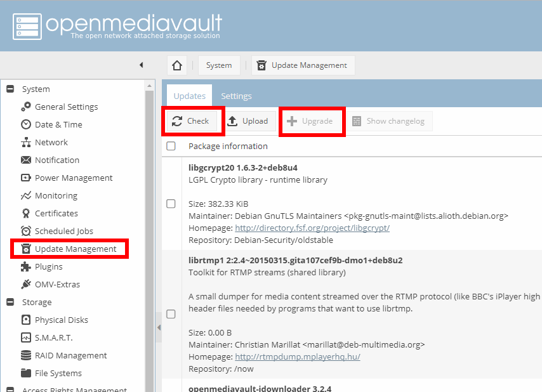Click the Power Management battery icon
Image resolution: width=542 pixels, height=392 pixels.
click(26, 178)
